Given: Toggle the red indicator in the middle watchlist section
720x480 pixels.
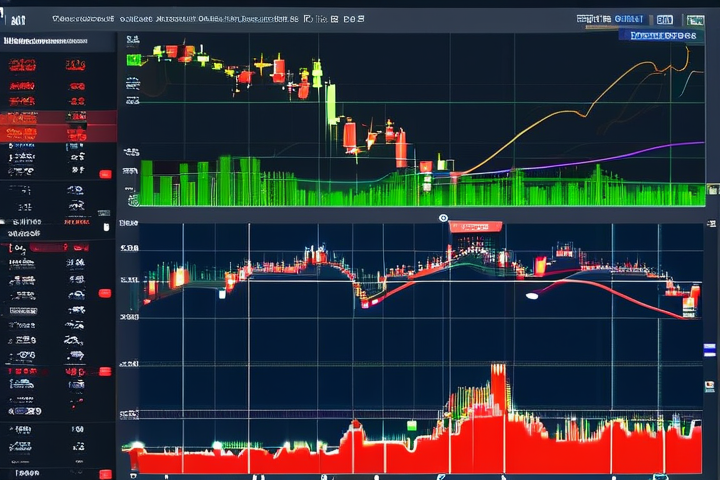Looking at the screenshot, I should [105, 293].
